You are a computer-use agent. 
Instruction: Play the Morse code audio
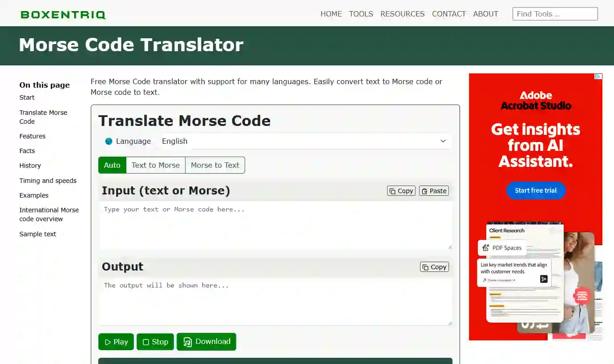[116, 342]
